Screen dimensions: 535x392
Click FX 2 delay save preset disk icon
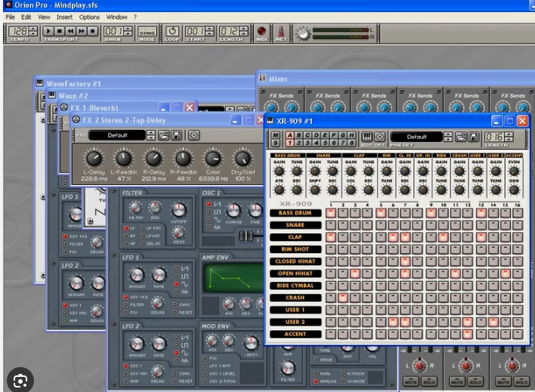click(x=176, y=135)
